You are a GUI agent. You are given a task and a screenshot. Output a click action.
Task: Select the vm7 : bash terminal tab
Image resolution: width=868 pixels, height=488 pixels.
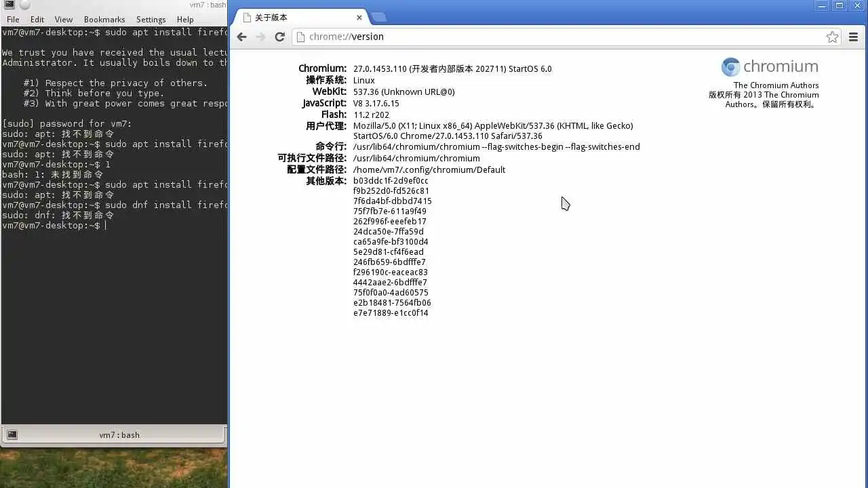click(x=114, y=434)
